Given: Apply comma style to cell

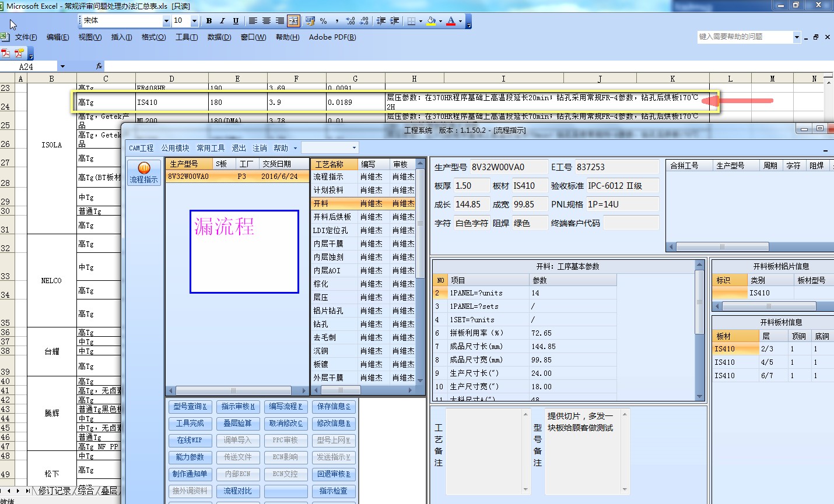Looking at the screenshot, I should click(x=337, y=21).
